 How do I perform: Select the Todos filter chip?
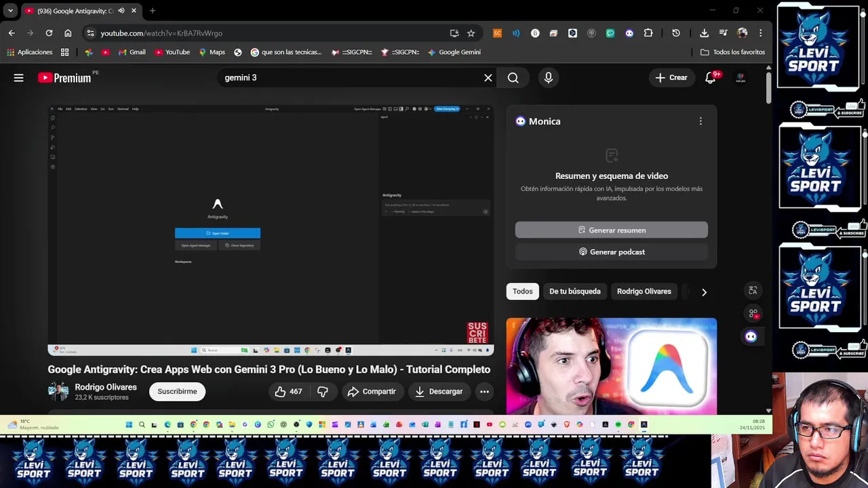tap(523, 291)
